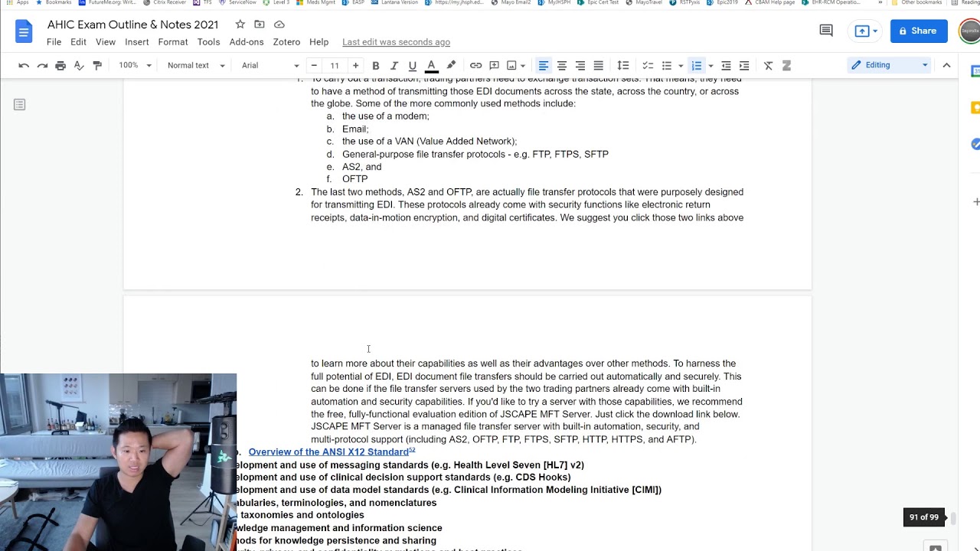Expand the insert image options arrow
Image resolution: width=980 pixels, height=551 pixels.
[x=524, y=66]
